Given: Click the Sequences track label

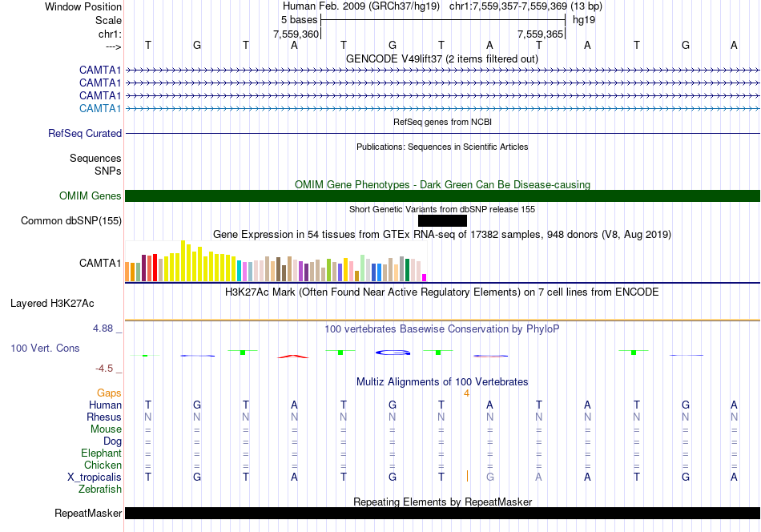Looking at the screenshot, I should (95, 159).
